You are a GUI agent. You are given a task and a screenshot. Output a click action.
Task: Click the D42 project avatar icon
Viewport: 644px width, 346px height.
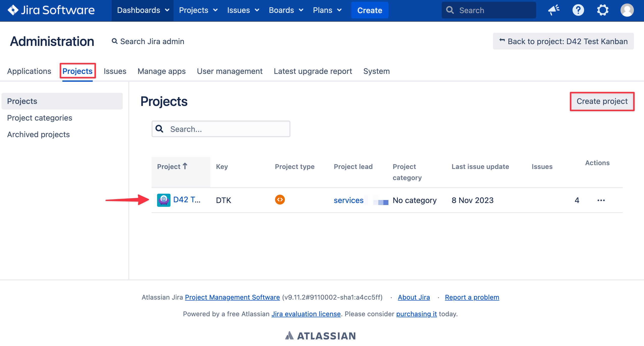click(x=164, y=200)
